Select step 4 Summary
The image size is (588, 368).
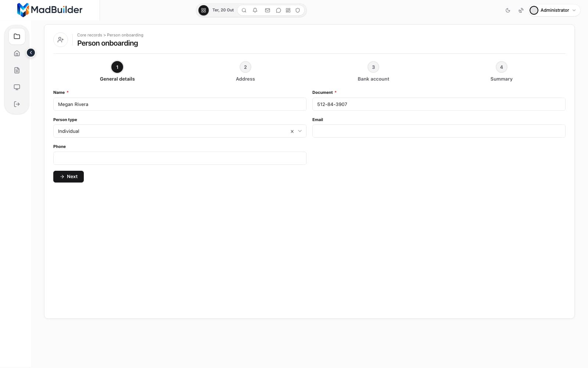(501, 71)
